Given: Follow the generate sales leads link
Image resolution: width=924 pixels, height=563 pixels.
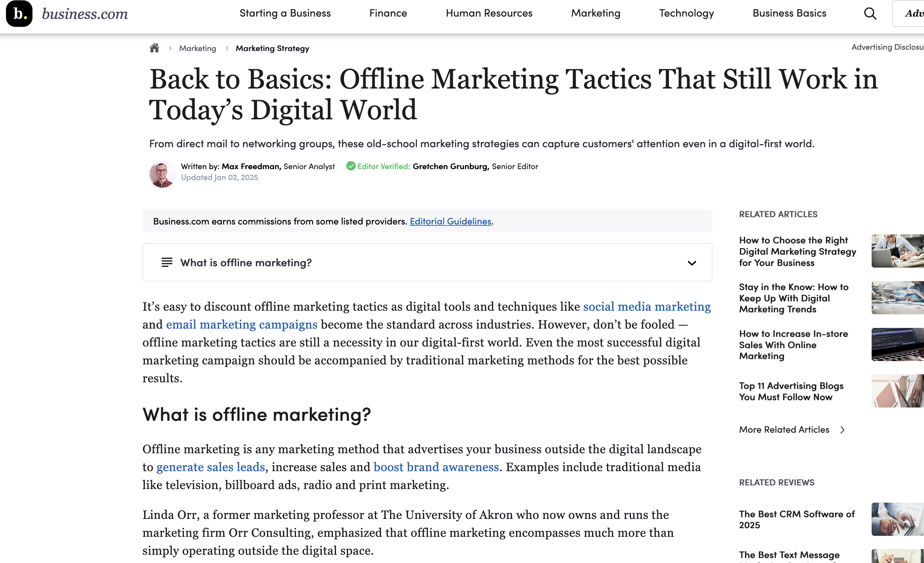Looking at the screenshot, I should click(211, 467).
